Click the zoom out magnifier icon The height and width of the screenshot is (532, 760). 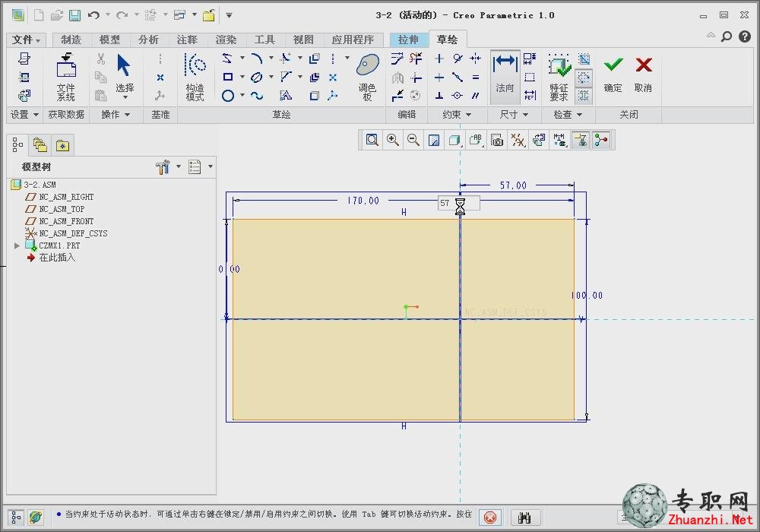point(413,141)
